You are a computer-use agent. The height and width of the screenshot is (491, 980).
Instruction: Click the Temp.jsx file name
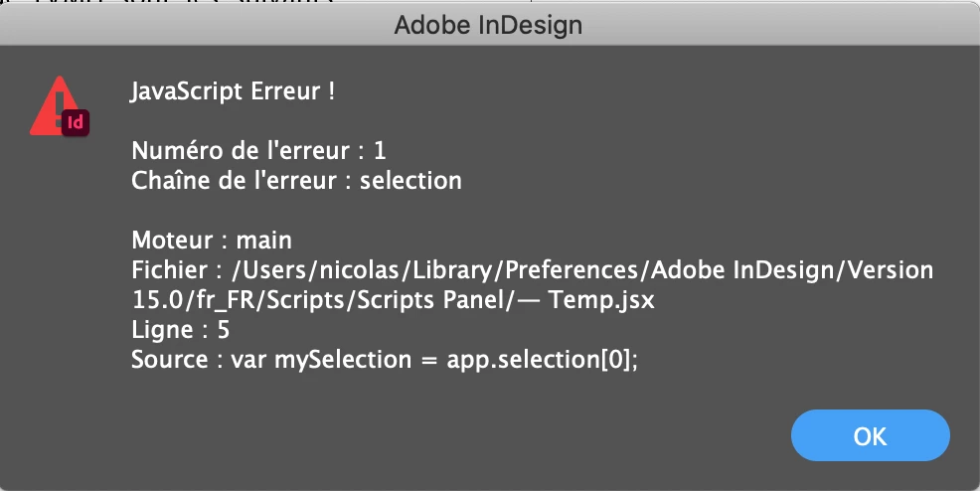pos(601,300)
